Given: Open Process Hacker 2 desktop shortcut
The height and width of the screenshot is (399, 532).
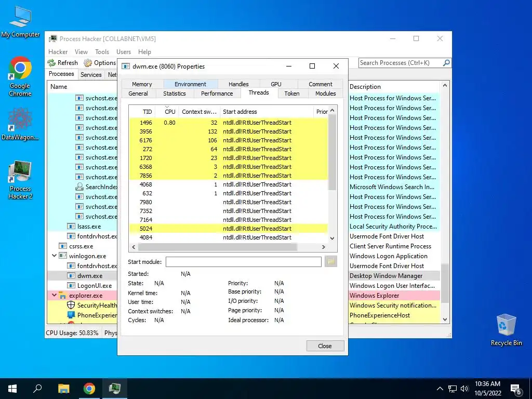Looking at the screenshot, I should pos(20,180).
